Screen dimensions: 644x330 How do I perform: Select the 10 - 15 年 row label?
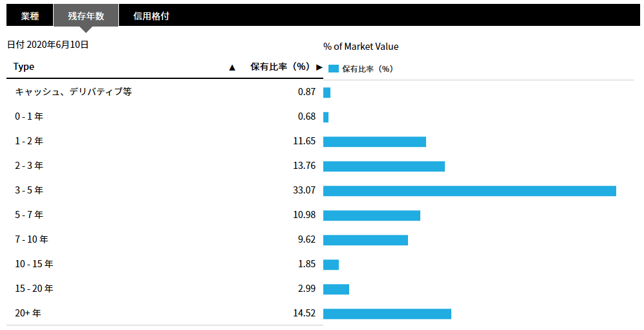(34, 264)
